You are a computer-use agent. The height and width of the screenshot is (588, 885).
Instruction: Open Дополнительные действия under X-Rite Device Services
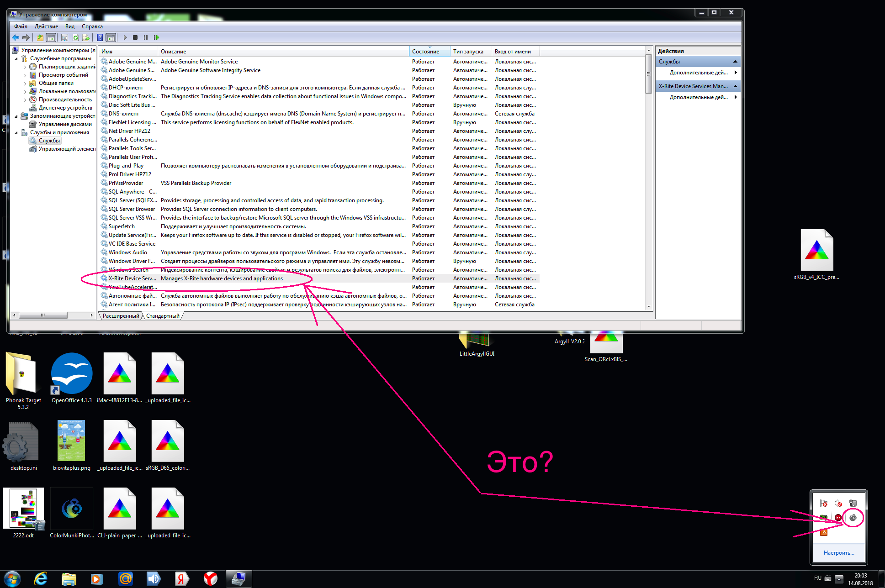699,97
